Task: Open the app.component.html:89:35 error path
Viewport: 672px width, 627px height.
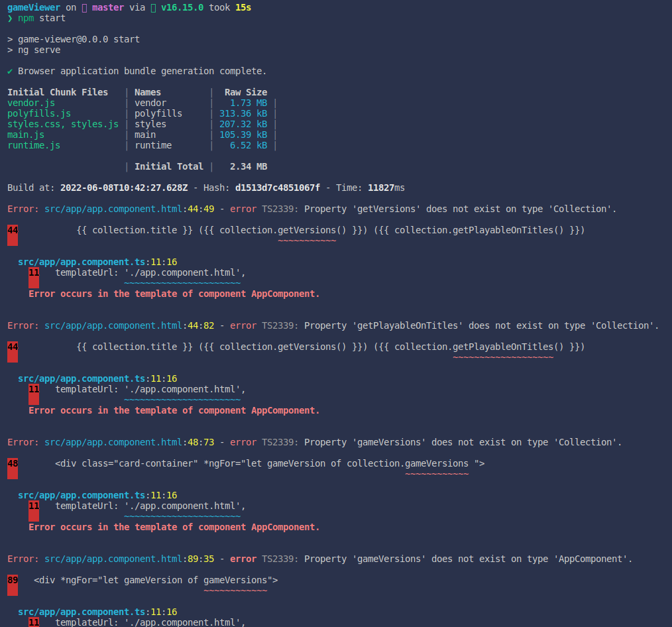Action: pyautogui.click(x=129, y=559)
